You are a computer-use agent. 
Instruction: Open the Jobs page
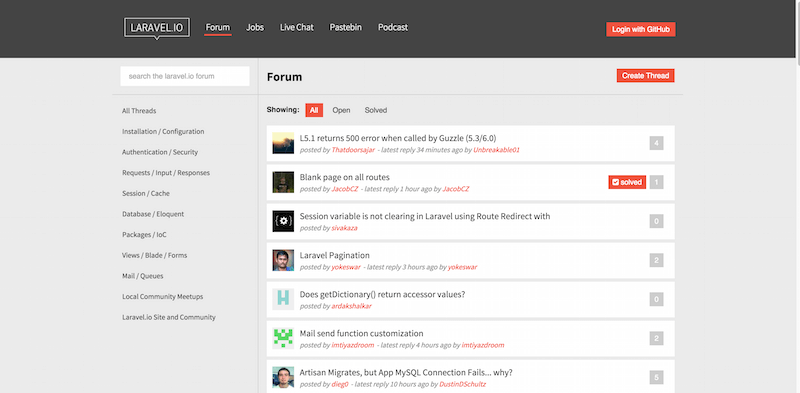coord(255,28)
